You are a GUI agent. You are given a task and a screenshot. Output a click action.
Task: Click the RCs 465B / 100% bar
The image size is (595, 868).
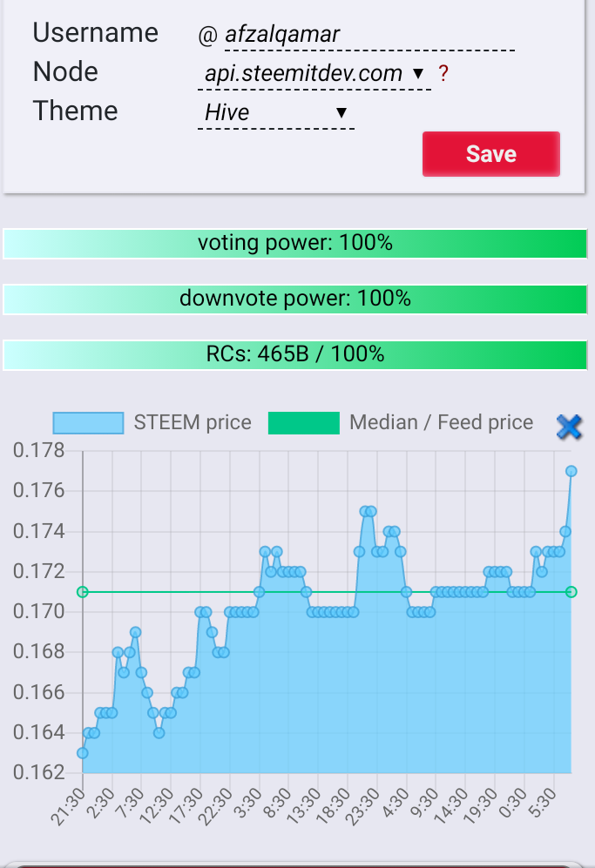point(294,355)
